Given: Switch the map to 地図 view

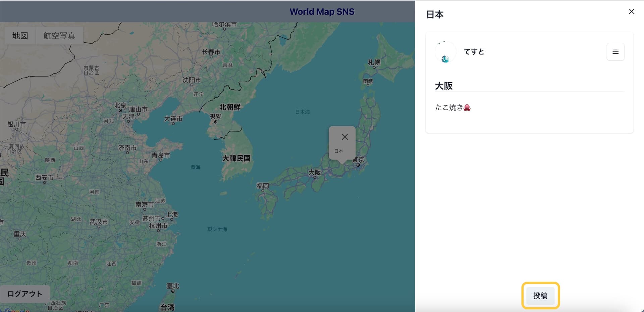Looking at the screenshot, I should pyautogui.click(x=20, y=36).
